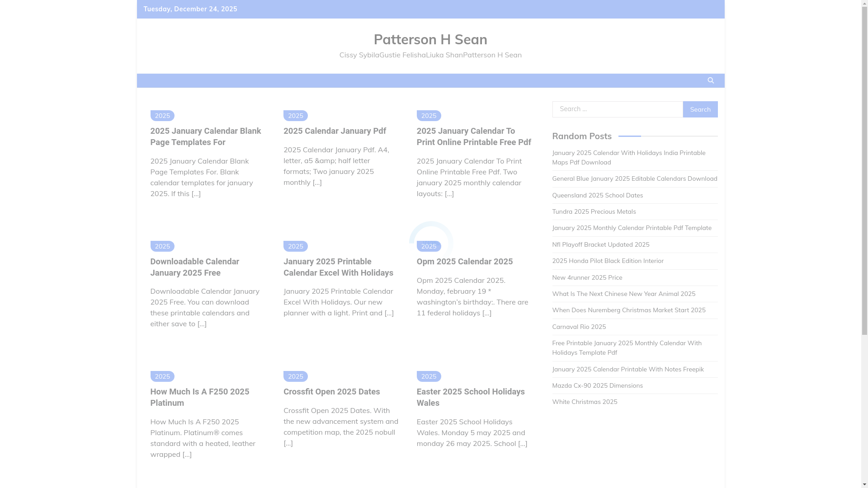
Task: Open '2025 Honda Pilot Black Edition Interior' link
Action: [608, 261]
